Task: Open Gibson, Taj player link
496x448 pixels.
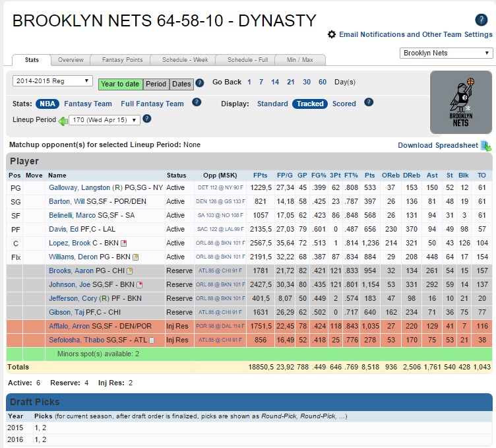Action: 67,313
